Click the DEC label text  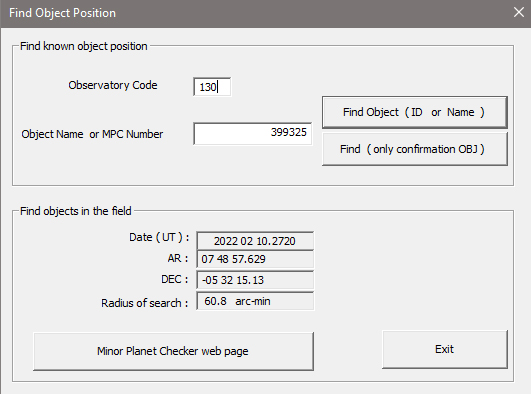[174, 279]
